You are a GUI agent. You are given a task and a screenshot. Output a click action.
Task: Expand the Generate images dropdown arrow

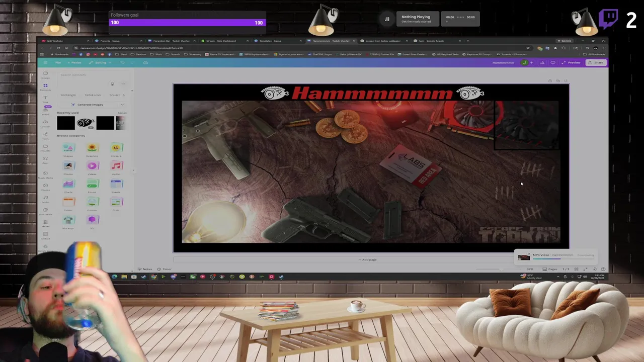click(x=122, y=105)
